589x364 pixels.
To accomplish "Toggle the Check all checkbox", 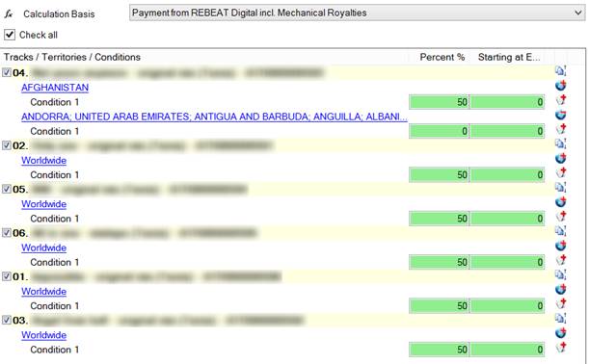I will click(10, 35).
